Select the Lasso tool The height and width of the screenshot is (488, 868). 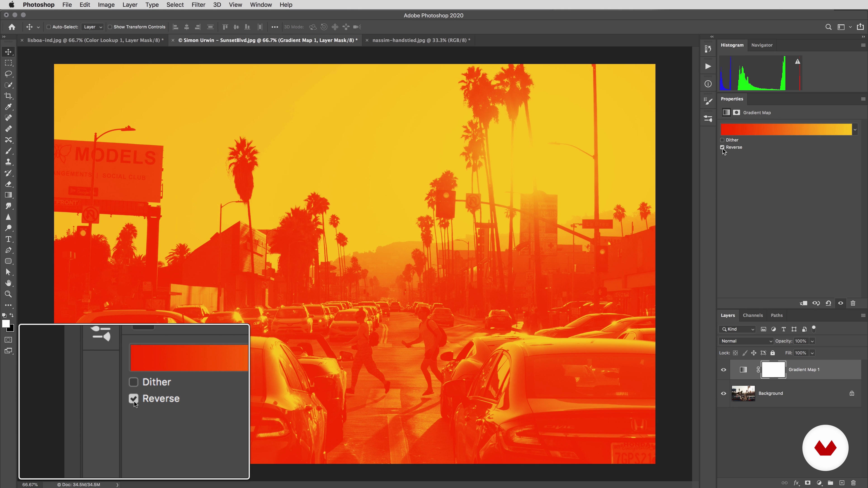click(x=8, y=74)
